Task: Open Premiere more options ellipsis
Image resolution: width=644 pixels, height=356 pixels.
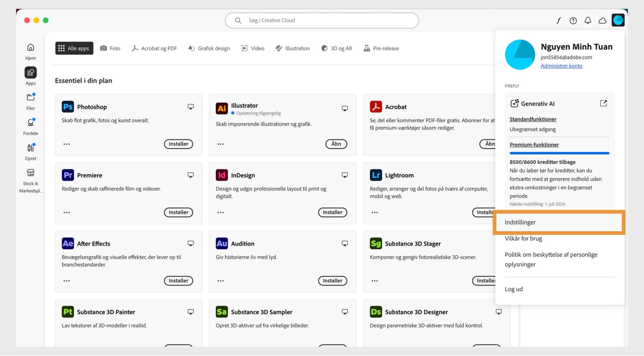Action: (67, 213)
